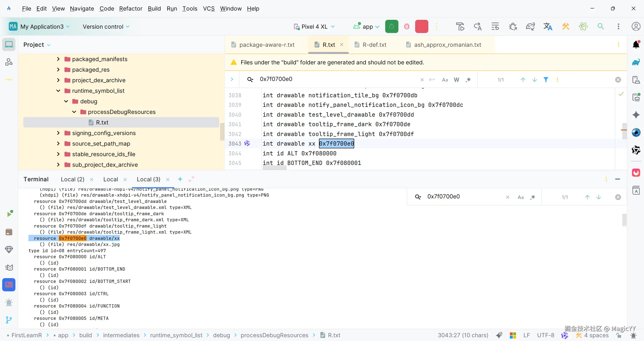Click the Search Everywhere magnifier icon

click(601, 26)
